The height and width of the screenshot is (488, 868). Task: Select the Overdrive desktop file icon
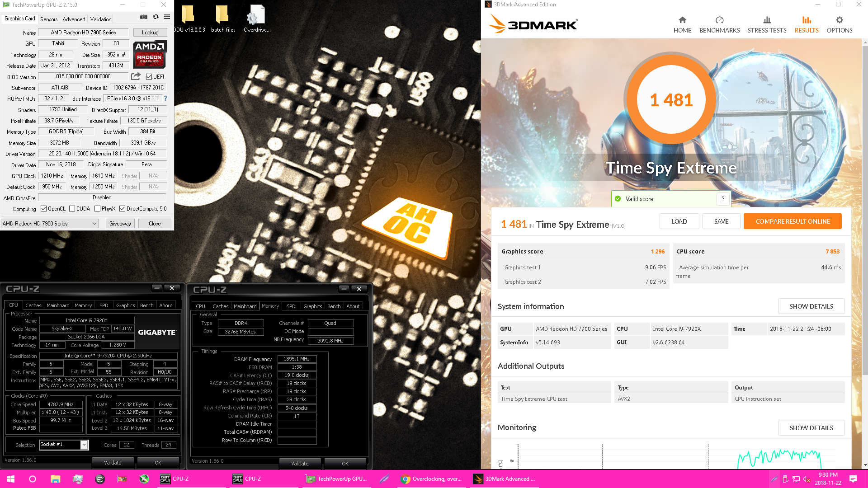click(257, 19)
